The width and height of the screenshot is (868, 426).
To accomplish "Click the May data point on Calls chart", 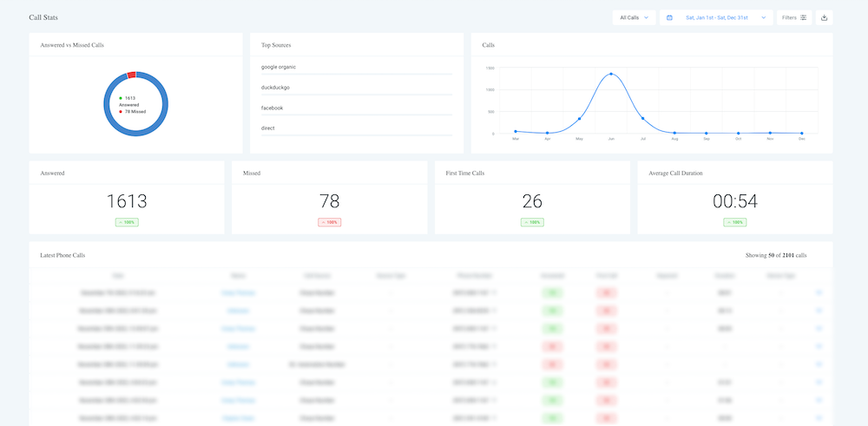I will [579, 118].
